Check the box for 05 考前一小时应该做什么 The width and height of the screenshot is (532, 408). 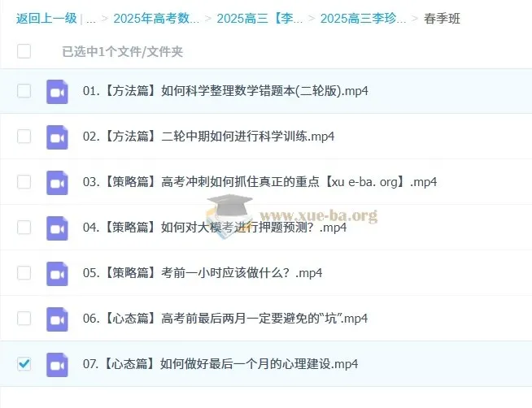point(24,272)
